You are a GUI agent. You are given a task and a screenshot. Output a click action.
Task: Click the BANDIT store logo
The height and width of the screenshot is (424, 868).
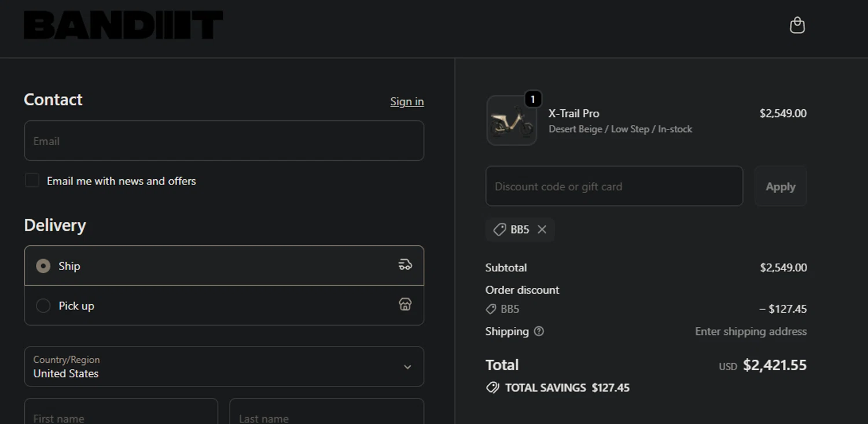click(x=123, y=25)
